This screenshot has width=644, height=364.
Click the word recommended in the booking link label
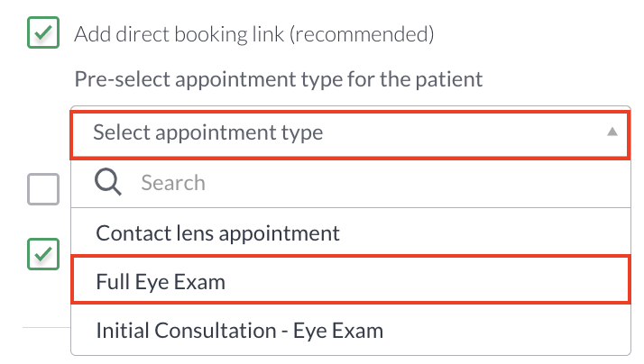(x=362, y=34)
